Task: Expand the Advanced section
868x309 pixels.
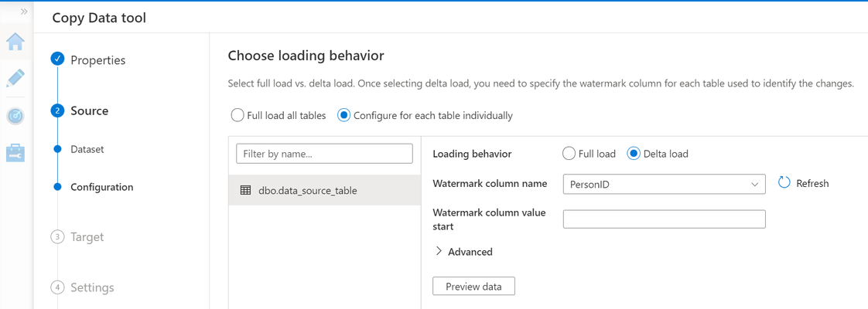Action: [463, 252]
